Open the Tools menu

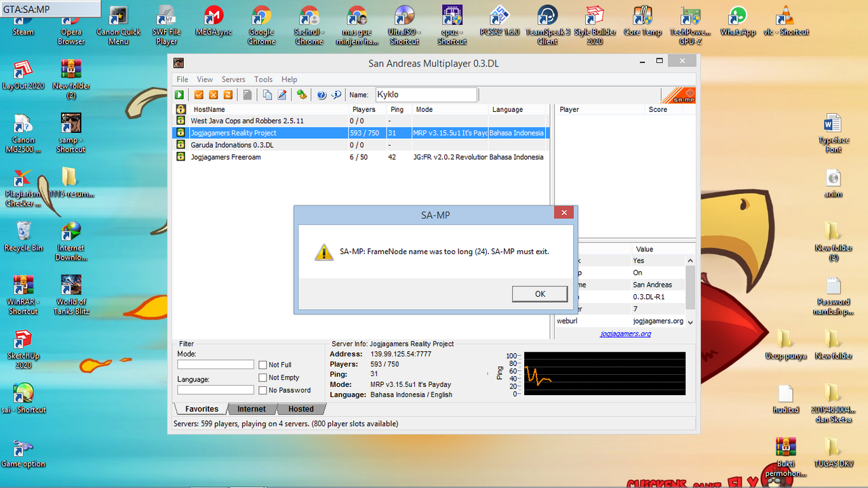click(263, 79)
